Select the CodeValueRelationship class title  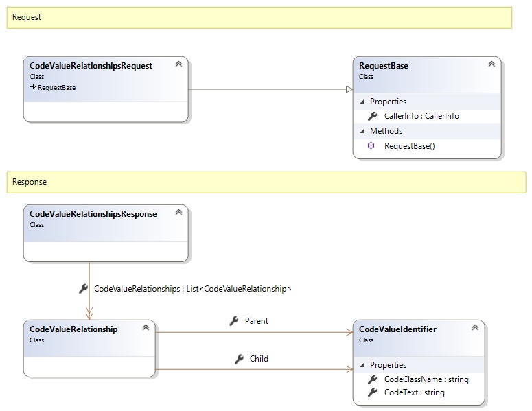coord(73,329)
